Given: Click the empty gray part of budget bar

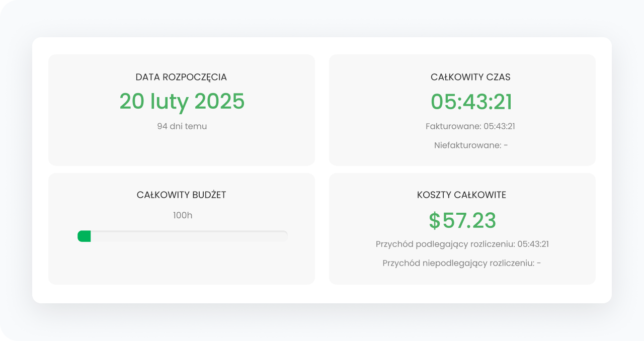Looking at the screenshot, I should tap(189, 236).
